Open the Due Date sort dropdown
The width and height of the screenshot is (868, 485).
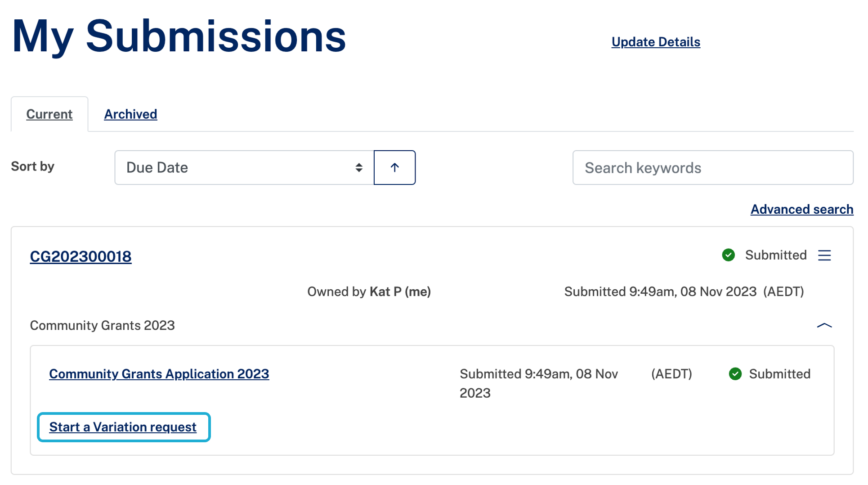pyautogui.click(x=244, y=168)
